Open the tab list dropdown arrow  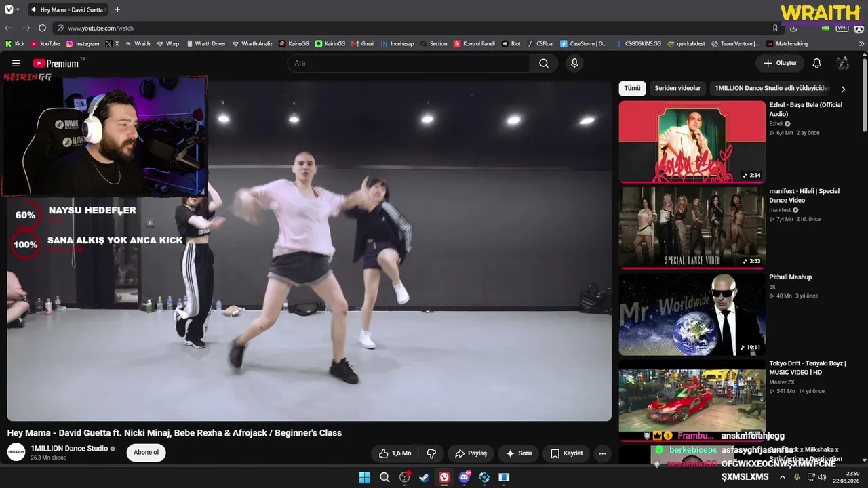(18, 9)
